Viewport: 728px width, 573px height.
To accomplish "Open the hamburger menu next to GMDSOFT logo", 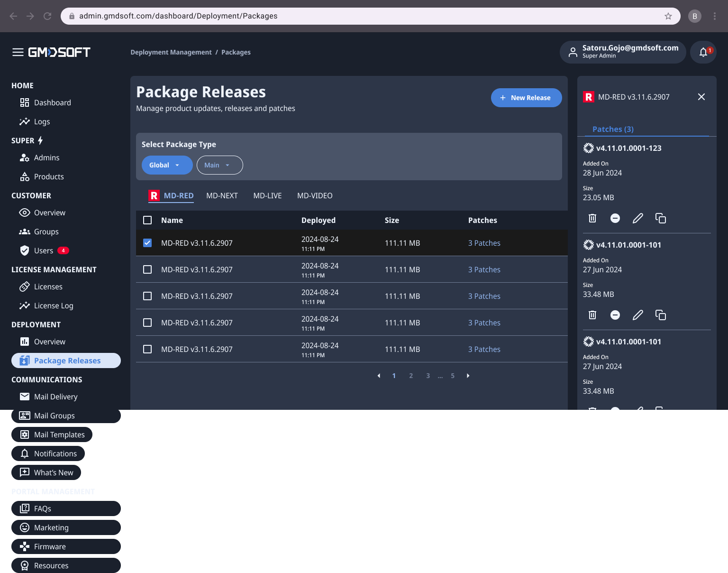I will point(18,52).
